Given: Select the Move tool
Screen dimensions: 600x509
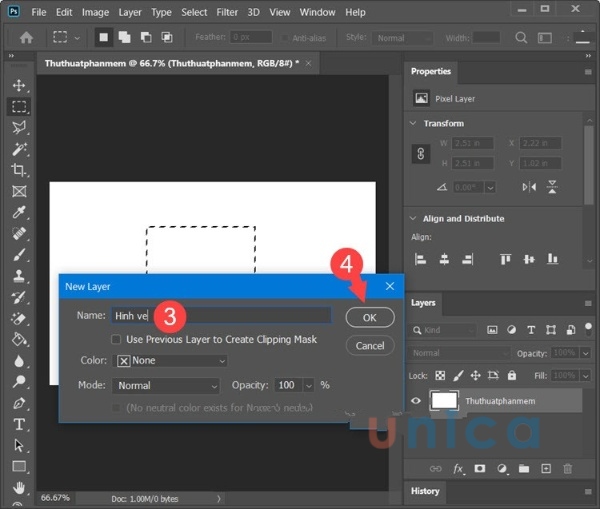Looking at the screenshot, I should (x=19, y=86).
